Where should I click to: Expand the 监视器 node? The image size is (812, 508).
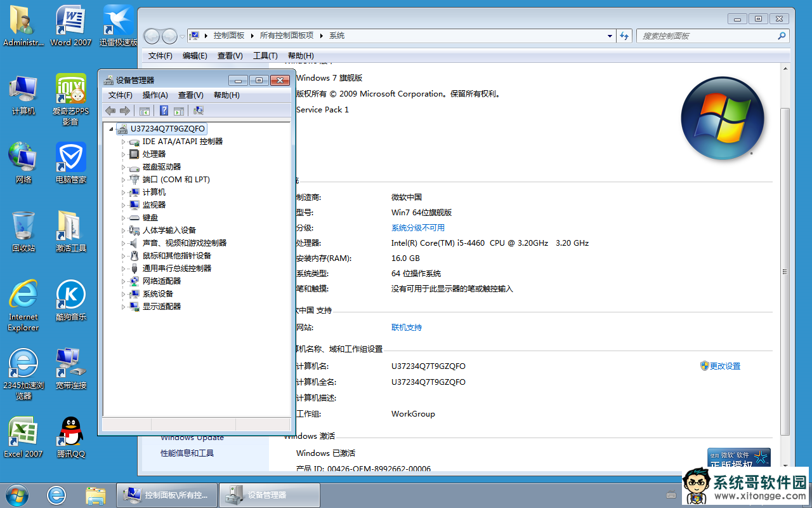pyautogui.click(x=124, y=205)
